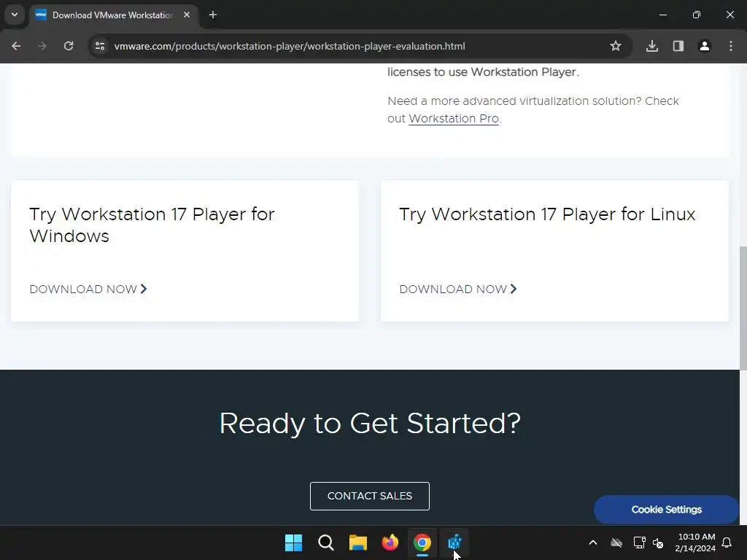Download Now for Linux Player
The height and width of the screenshot is (560, 747).
point(458,289)
